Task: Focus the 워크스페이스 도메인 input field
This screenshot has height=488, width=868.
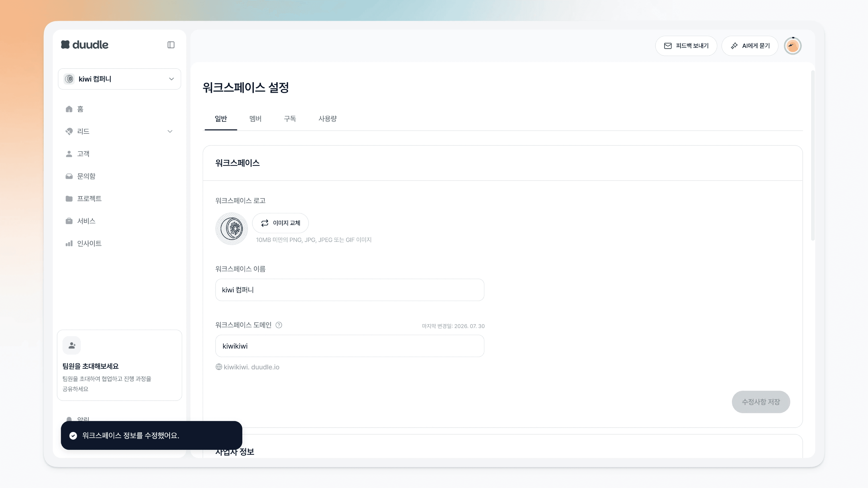Action: click(350, 346)
